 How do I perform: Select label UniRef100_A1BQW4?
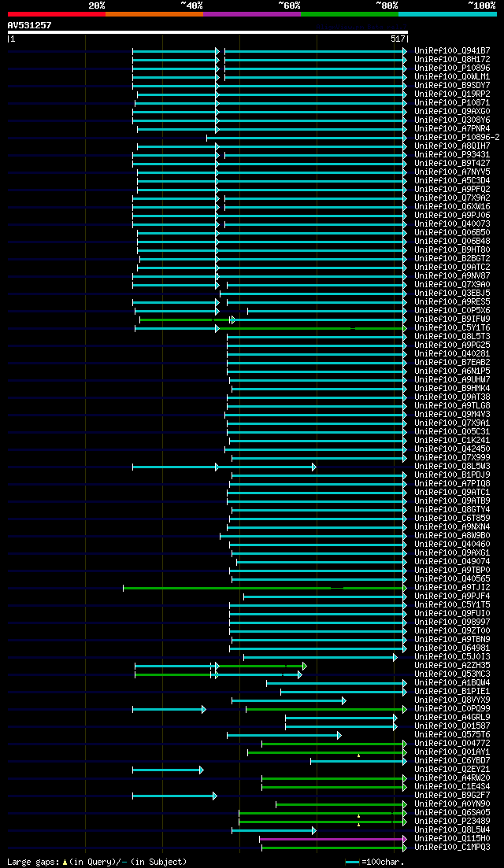coord(453,683)
